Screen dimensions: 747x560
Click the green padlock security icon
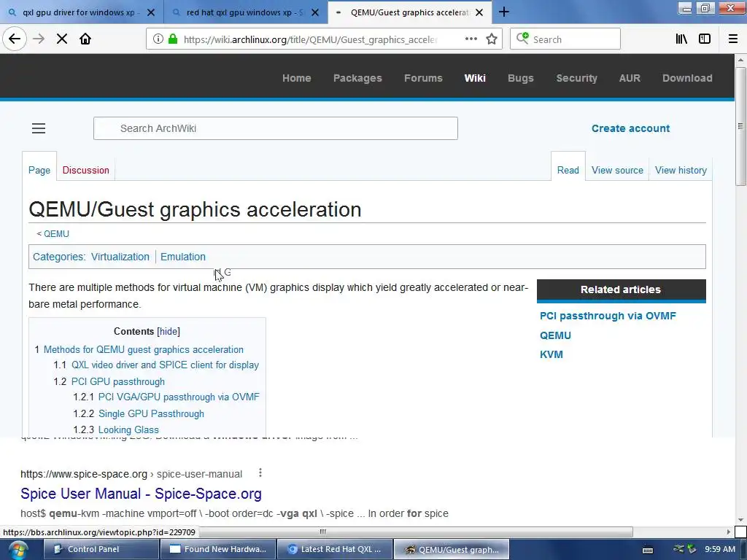(x=173, y=39)
